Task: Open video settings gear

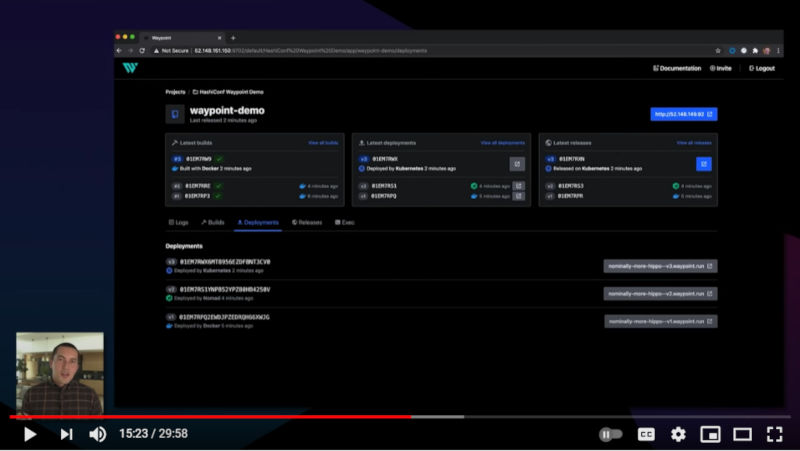Action: [678, 434]
